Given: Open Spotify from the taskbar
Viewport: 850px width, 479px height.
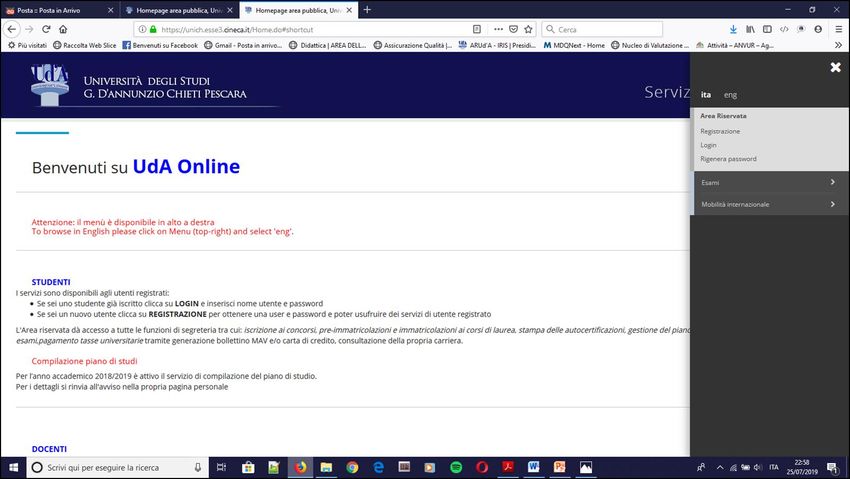Looking at the screenshot, I should click(456, 467).
